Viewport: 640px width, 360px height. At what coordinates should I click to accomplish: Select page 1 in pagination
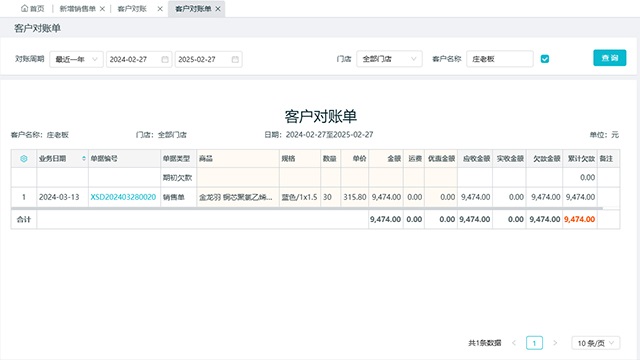coord(534,343)
